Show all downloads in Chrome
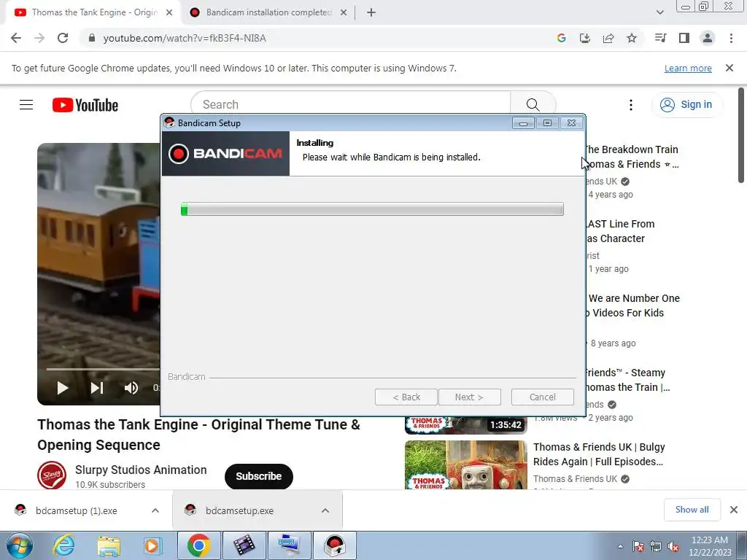This screenshot has width=747, height=560. click(692, 510)
